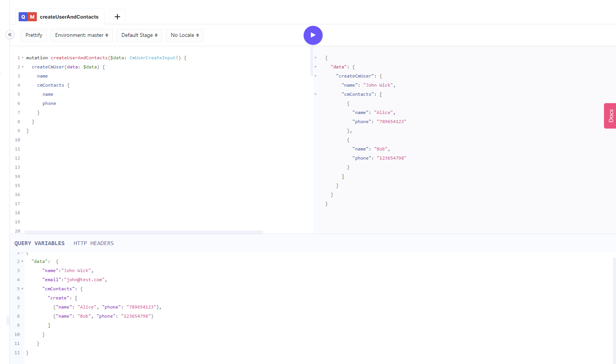The image size is (616, 364).
Task: Open the No Locale dropdown
Action: click(185, 35)
